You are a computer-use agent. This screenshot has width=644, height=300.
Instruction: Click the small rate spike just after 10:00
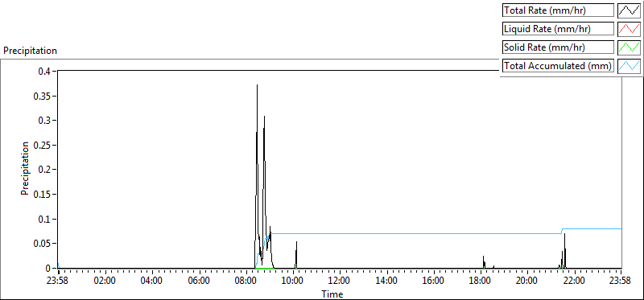296,254
